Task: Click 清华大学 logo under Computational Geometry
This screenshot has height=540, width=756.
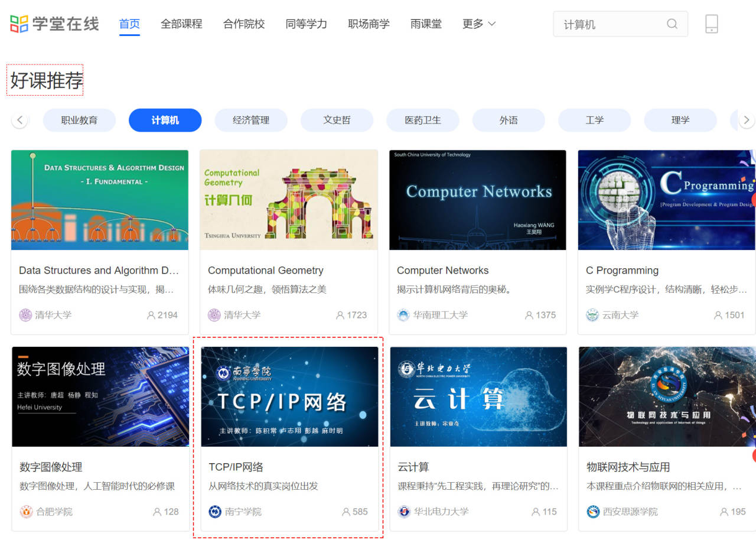Action: (x=214, y=315)
